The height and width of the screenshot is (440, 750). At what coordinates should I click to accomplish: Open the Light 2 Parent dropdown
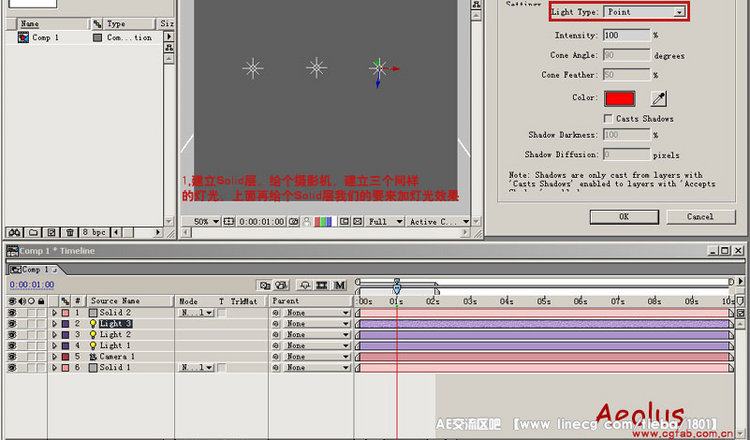click(x=317, y=335)
